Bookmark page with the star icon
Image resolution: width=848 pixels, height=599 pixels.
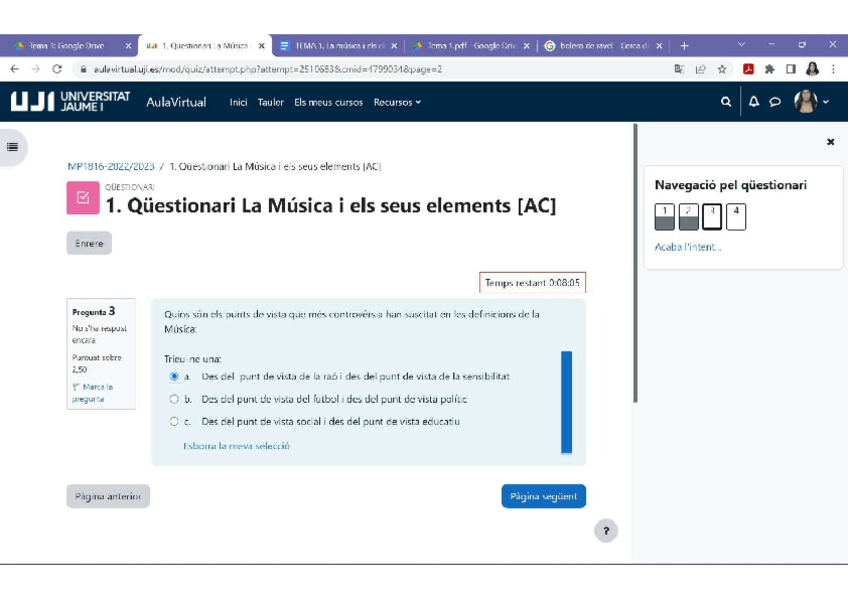coord(721,69)
